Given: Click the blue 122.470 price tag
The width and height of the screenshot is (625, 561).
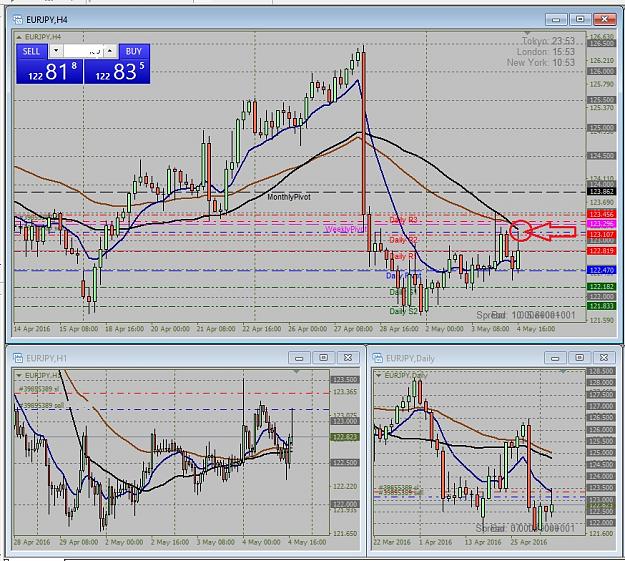Looking at the screenshot, I should (x=601, y=270).
